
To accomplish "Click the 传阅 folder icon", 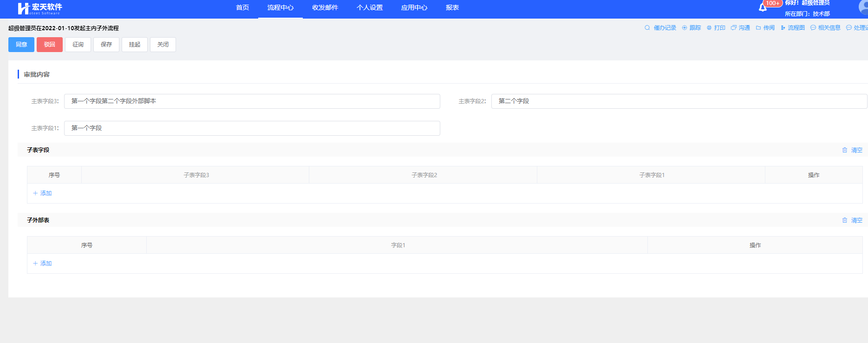I will [x=758, y=28].
